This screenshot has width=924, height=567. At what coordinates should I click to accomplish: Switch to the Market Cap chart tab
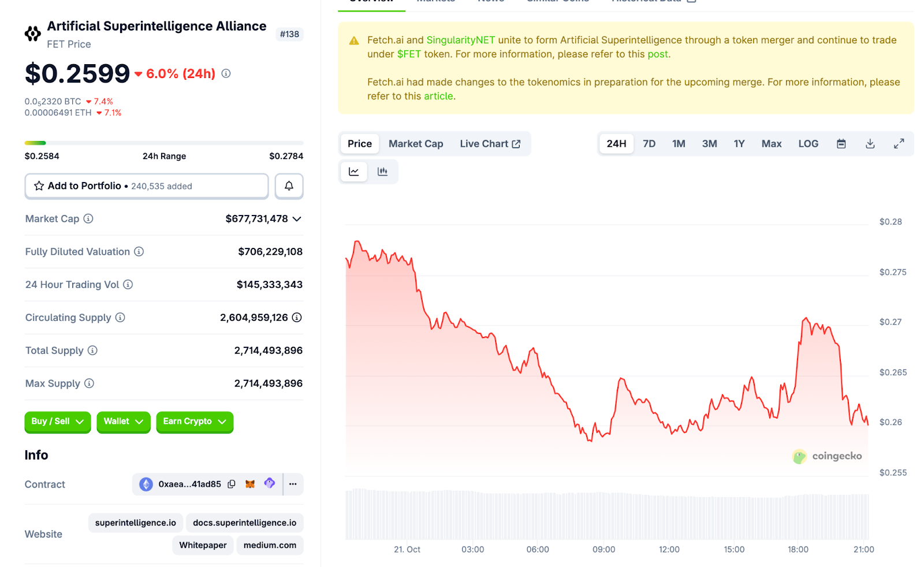[x=416, y=144]
